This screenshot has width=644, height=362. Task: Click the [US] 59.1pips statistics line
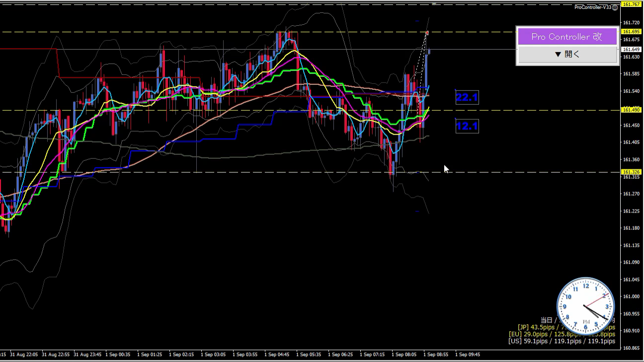click(x=562, y=341)
